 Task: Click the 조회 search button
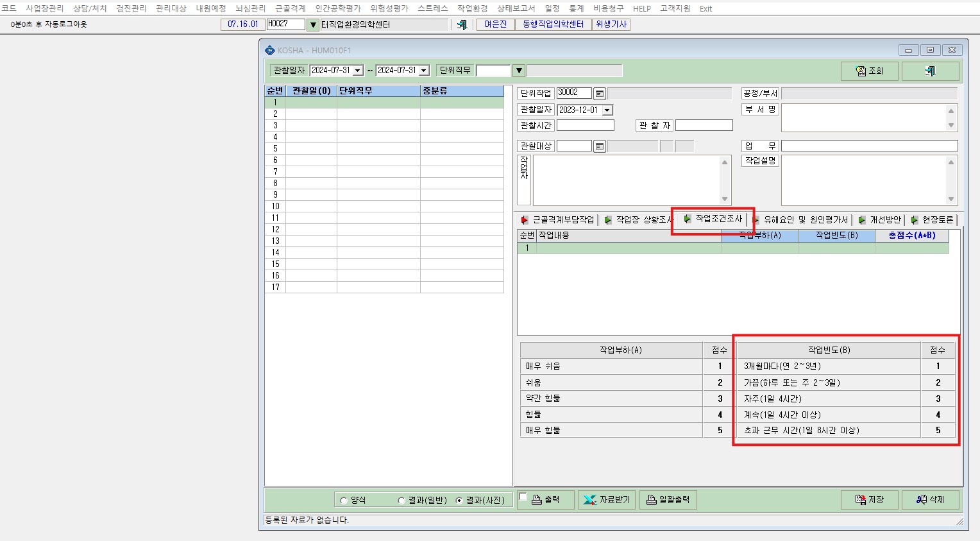point(869,71)
